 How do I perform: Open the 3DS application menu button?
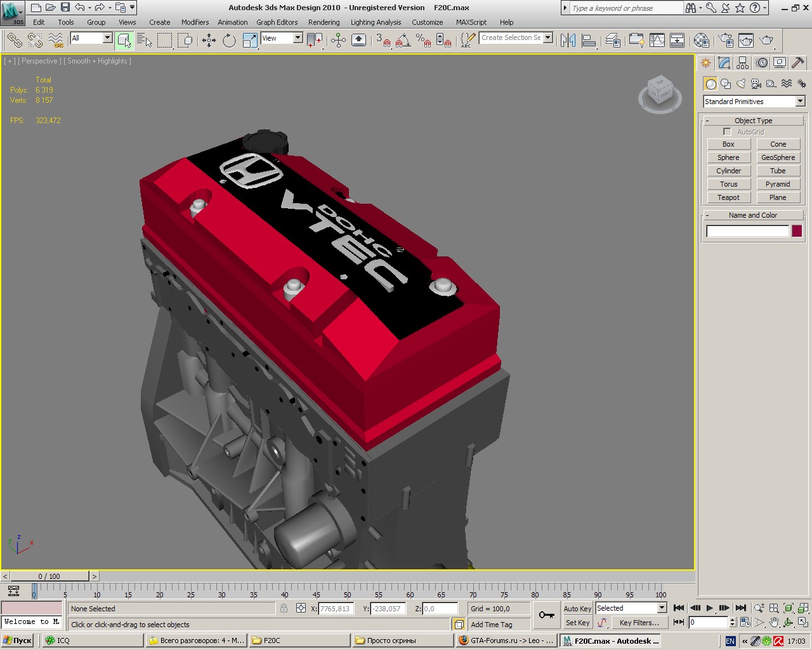click(x=13, y=13)
